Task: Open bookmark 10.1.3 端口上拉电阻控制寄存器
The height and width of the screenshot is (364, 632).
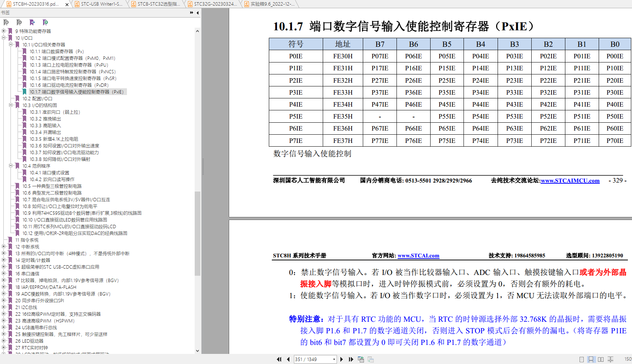Action: pos(69,65)
